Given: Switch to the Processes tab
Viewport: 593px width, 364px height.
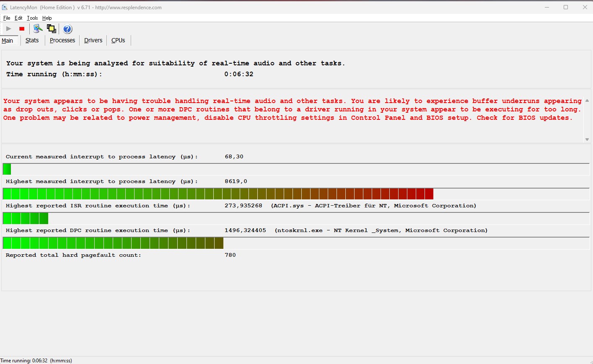Looking at the screenshot, I should point(62,41).
